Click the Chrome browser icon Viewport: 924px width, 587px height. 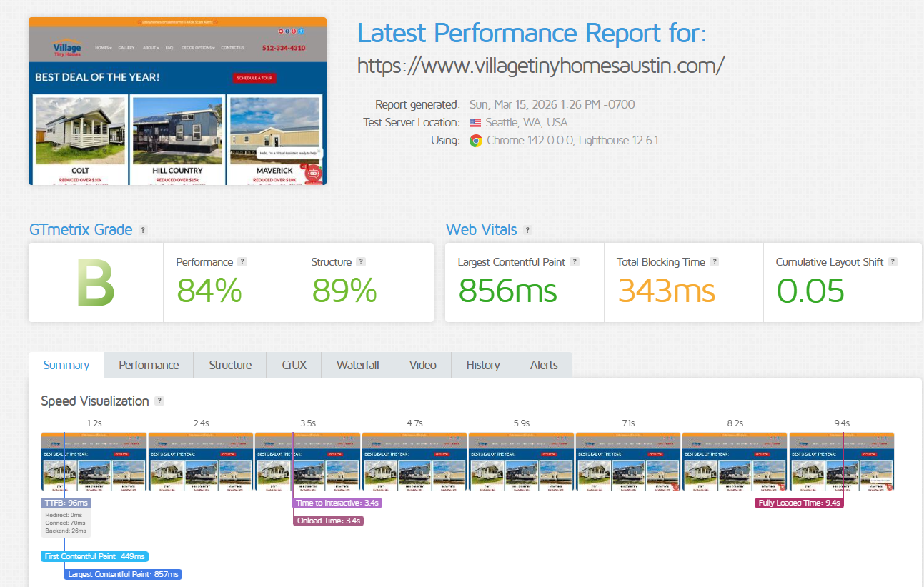point(475,141)
